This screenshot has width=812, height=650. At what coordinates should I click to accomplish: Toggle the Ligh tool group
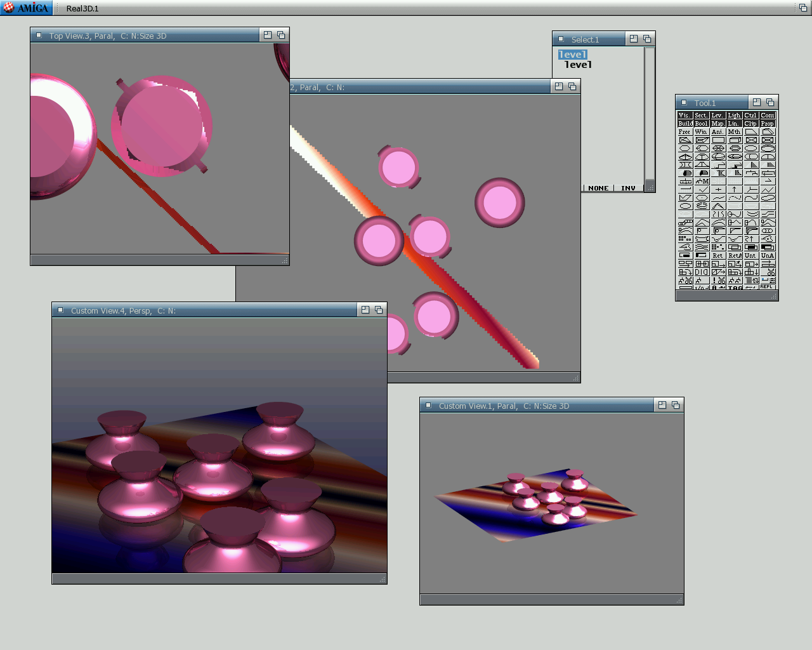[x=734, y=116]
